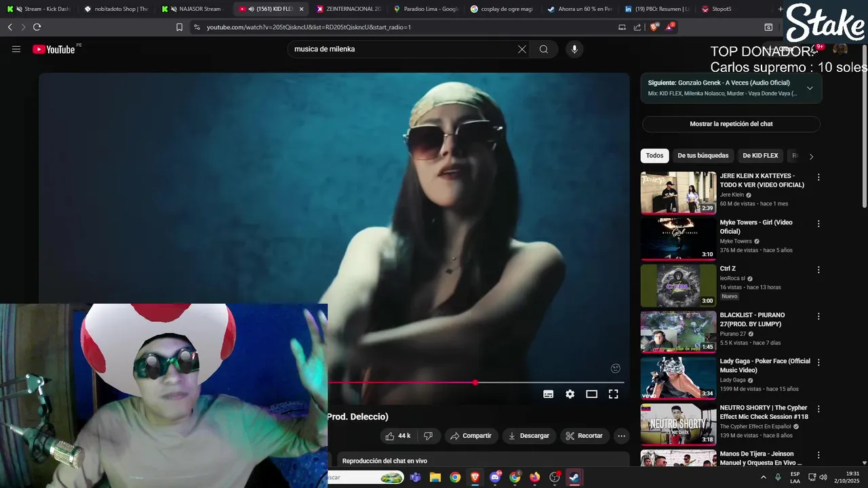Screen dimensions: 868x488
Task: Open the Myke Towers Girl thumbnail
Action: click(678, 239)
